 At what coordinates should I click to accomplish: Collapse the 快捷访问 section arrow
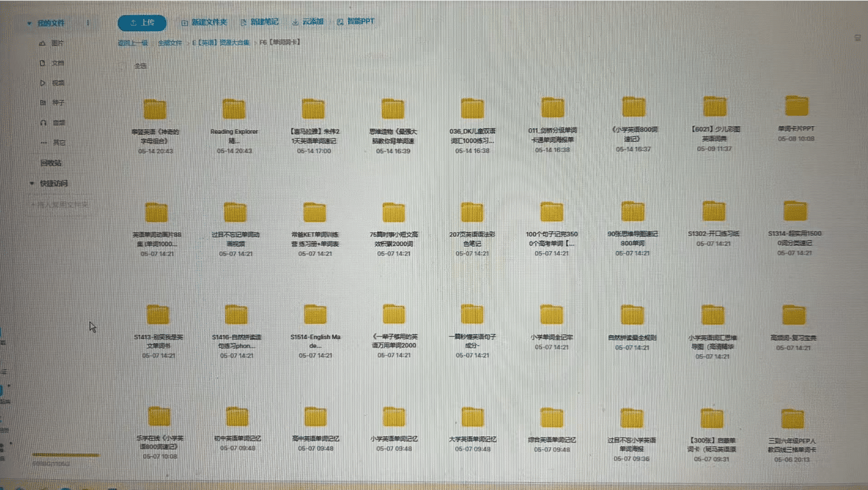[32, 183]
